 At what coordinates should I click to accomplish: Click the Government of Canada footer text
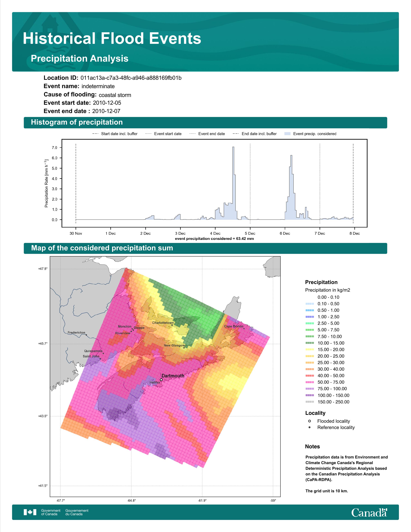51,512
